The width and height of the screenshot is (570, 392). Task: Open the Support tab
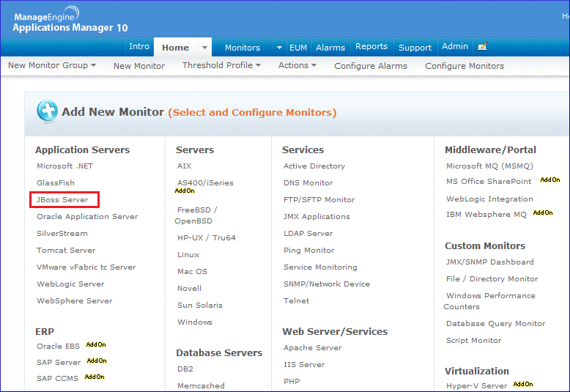coord(415,48)
